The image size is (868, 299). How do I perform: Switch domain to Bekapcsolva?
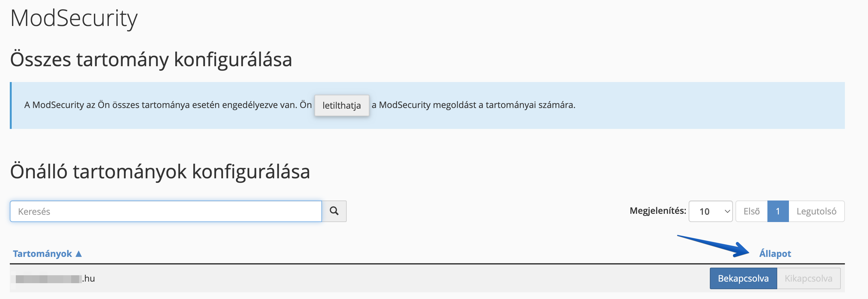(743, 278)
